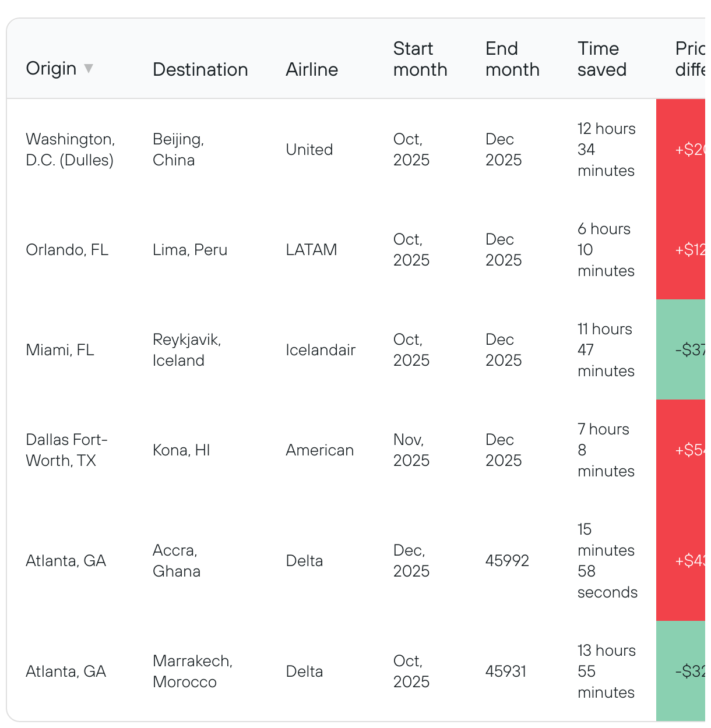Click the Kona, HI destination cell

(x=181, y=450)
